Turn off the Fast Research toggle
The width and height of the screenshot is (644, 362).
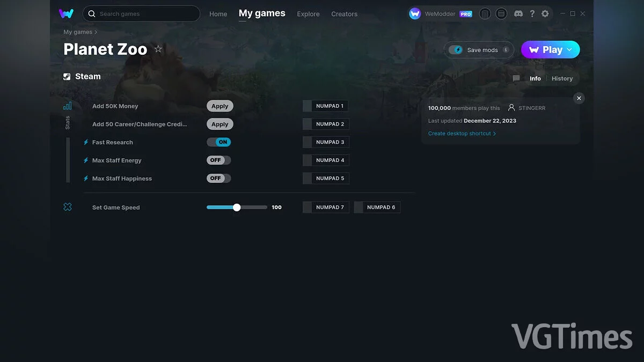(219, 142)
